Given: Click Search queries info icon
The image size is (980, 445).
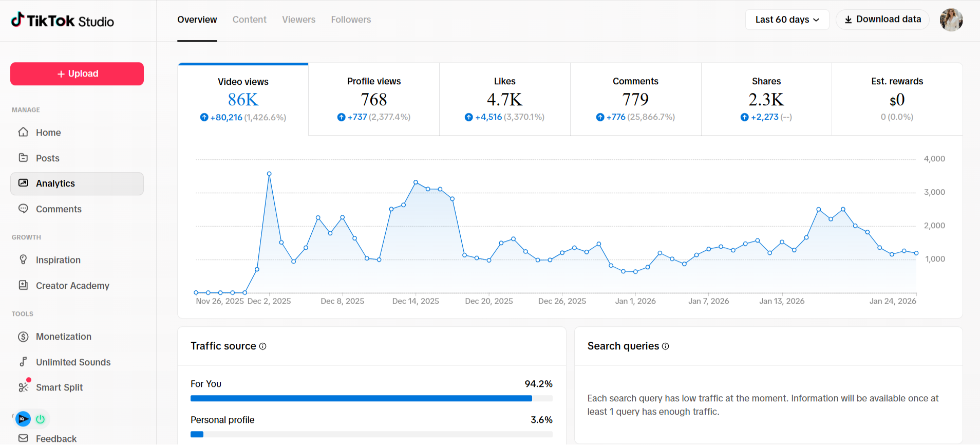Looking at the screenshot, I should (x=666, y=346).
